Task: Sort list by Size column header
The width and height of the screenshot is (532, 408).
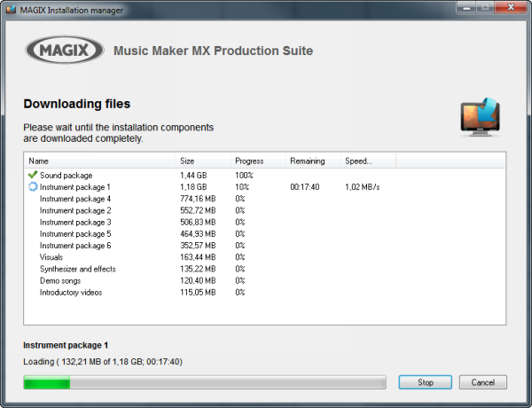Action: pos(187,161)
